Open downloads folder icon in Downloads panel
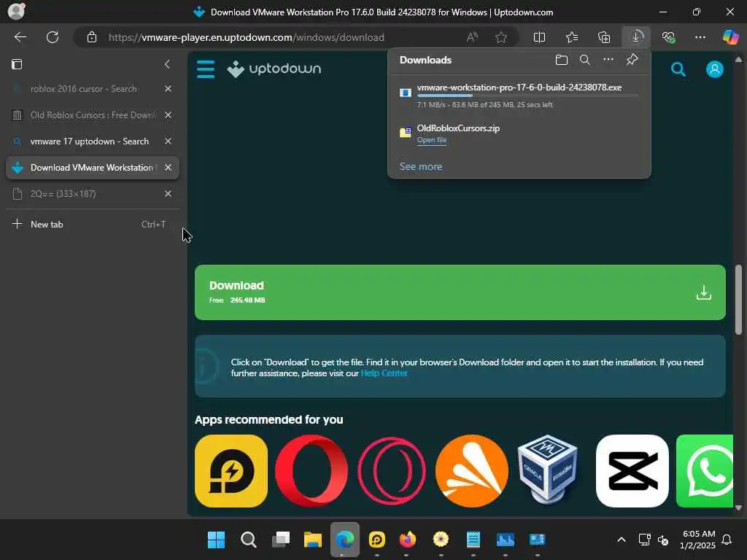This screenshot has width=747, height=560. (562, 60)
